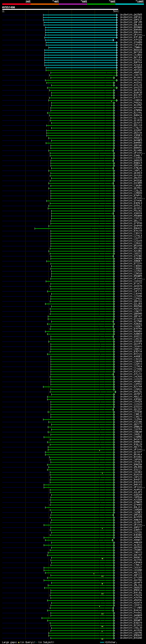Image resolution: width=146 pixels, height=644 pixels.
Task: Select UniRef100_C4JBA3 label
Action: click(x=131, y=55)
